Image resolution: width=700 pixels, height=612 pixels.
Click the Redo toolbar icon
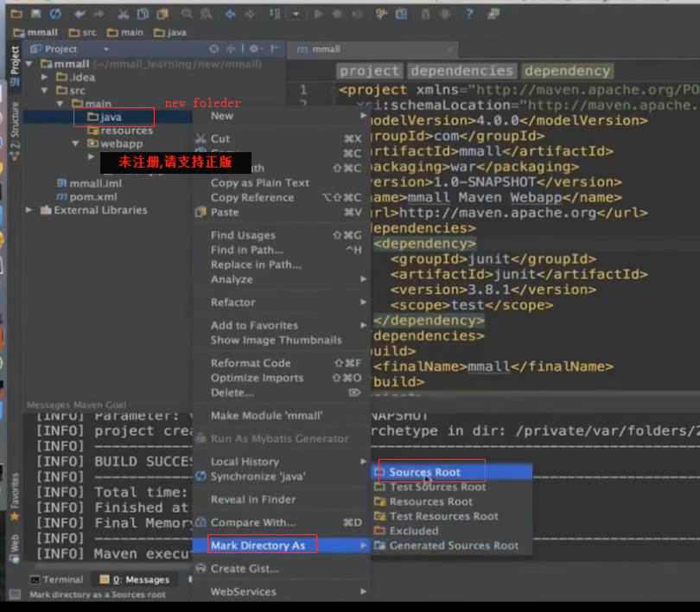point(99,15)
